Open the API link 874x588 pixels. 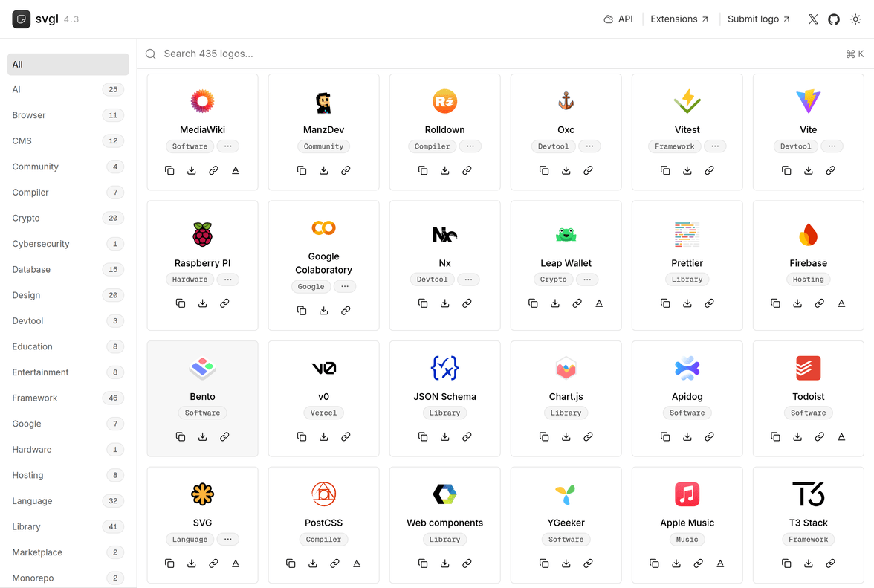[x=618, y=19]
